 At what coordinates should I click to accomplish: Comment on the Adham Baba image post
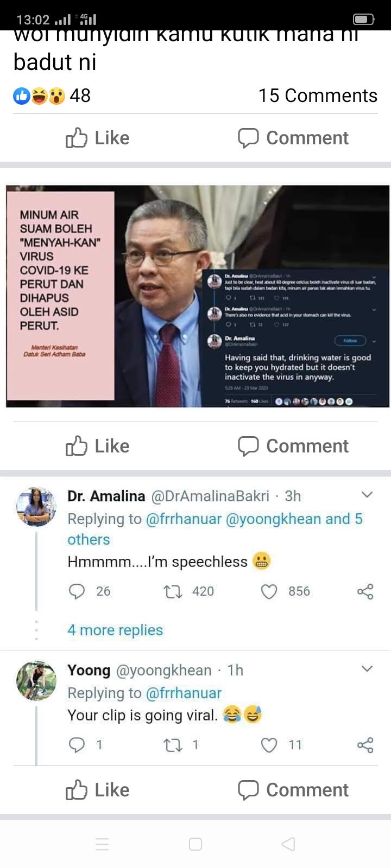point(293,446)
